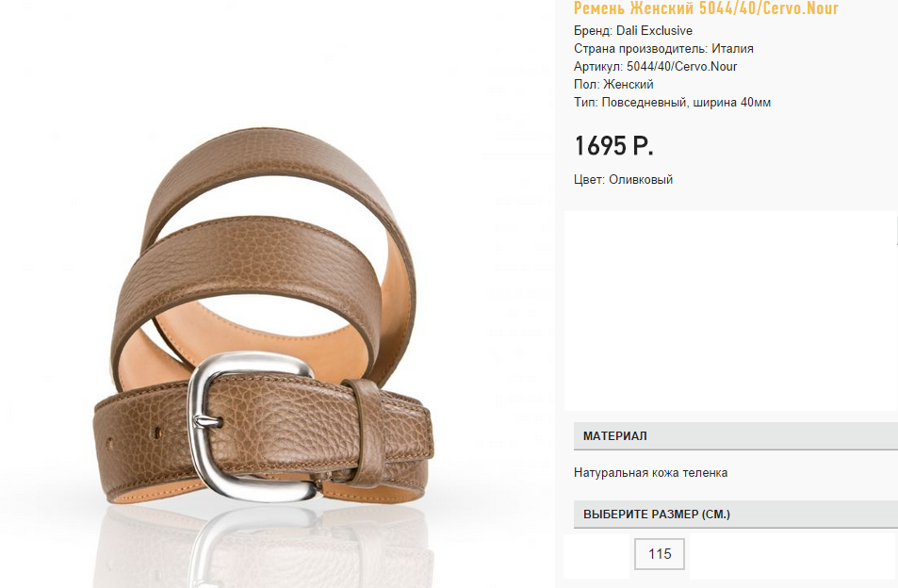898x588 pixels.
Task: Click the leather keeper loop beside the buckle
Action: 366,433
